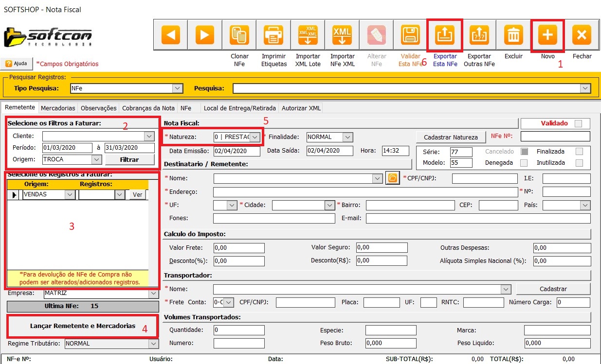Image resolution: width=601 pixels, height=364 pixels.
Task: Click the Importar NFe XML icon
Action: pos(342,35)
